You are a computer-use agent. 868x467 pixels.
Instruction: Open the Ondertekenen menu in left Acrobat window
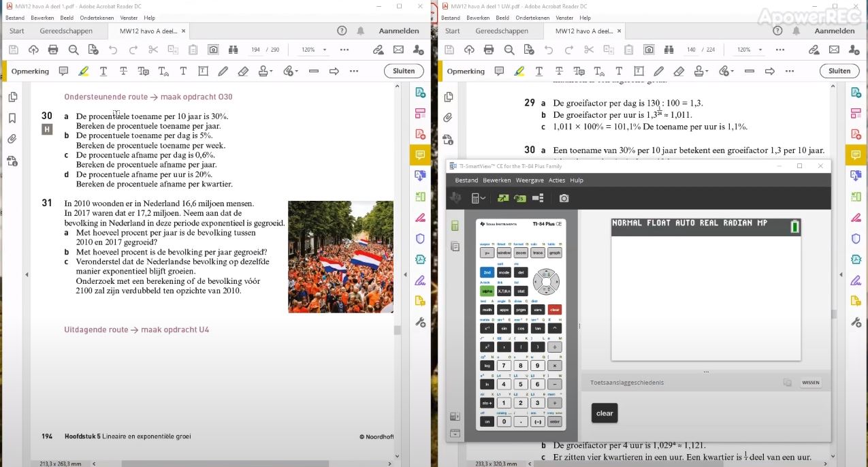point(96,18)
